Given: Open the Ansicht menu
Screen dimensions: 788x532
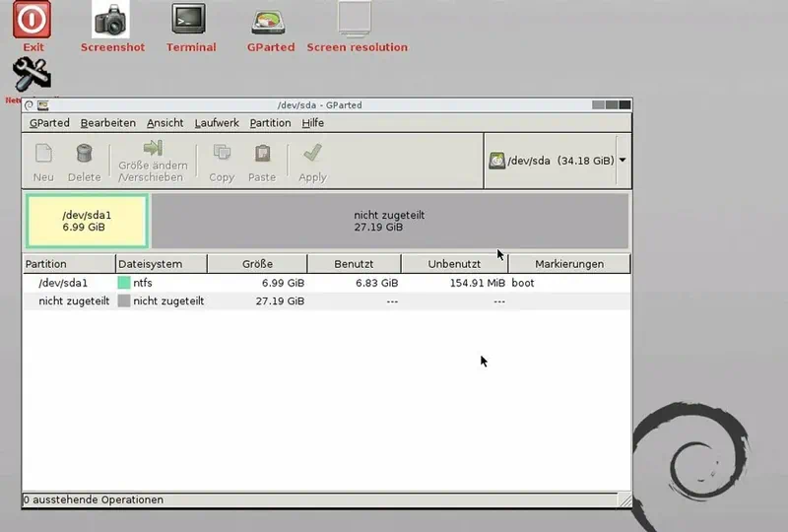Looking at the screenshot, I should tap(164, 123).
